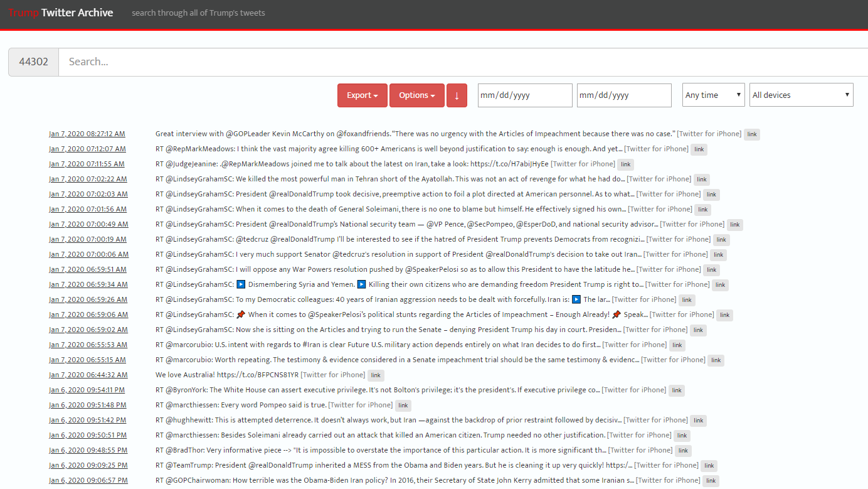The image size is (868, 489).
Task: Open timestamp Jan 7, 2020 08:27:12 AM
Action: 87,134
